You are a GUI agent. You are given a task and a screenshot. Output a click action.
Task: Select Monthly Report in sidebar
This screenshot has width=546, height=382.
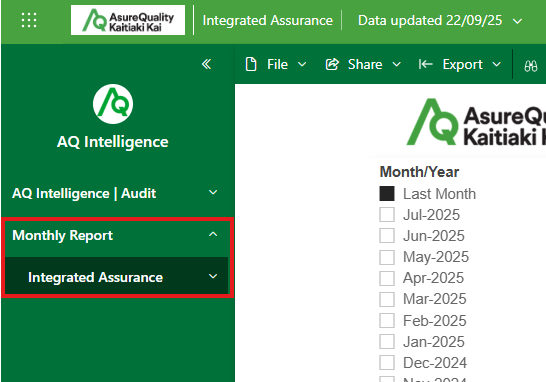(62, 235)
